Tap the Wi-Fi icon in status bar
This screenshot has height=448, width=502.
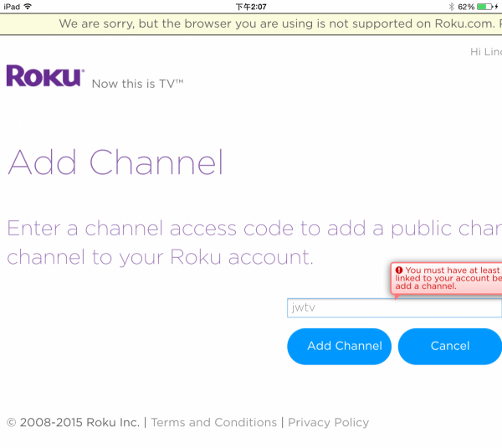[x=28, y=6]
